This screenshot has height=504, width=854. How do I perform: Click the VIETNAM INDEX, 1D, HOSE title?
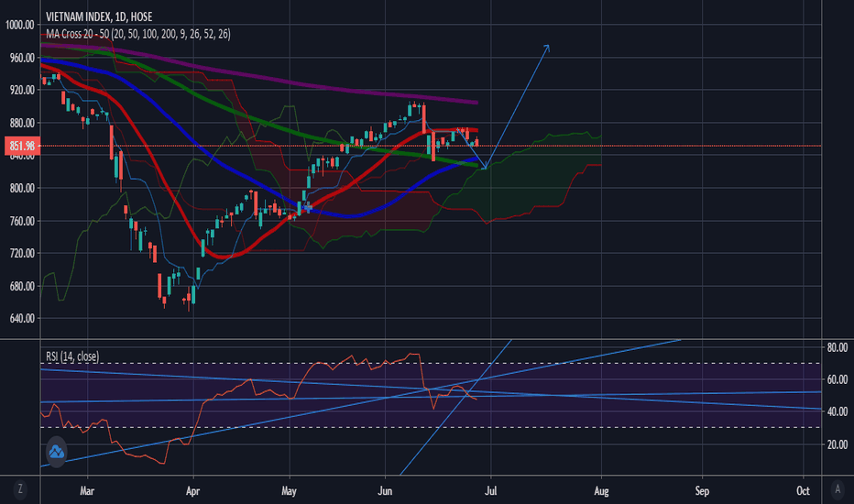(99, 16)
